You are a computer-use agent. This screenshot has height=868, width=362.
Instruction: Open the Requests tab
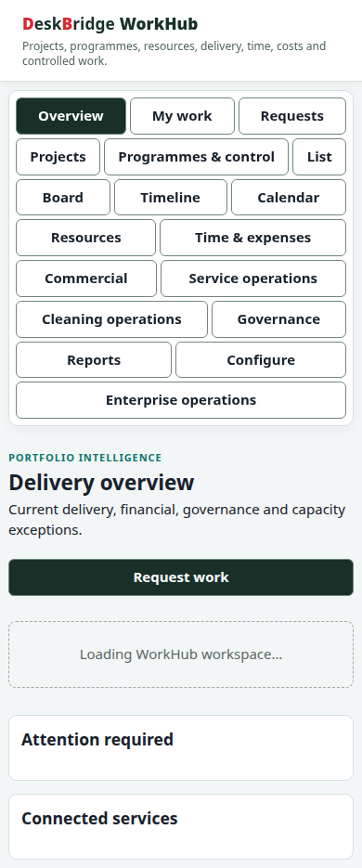click(x=292, y=116)
